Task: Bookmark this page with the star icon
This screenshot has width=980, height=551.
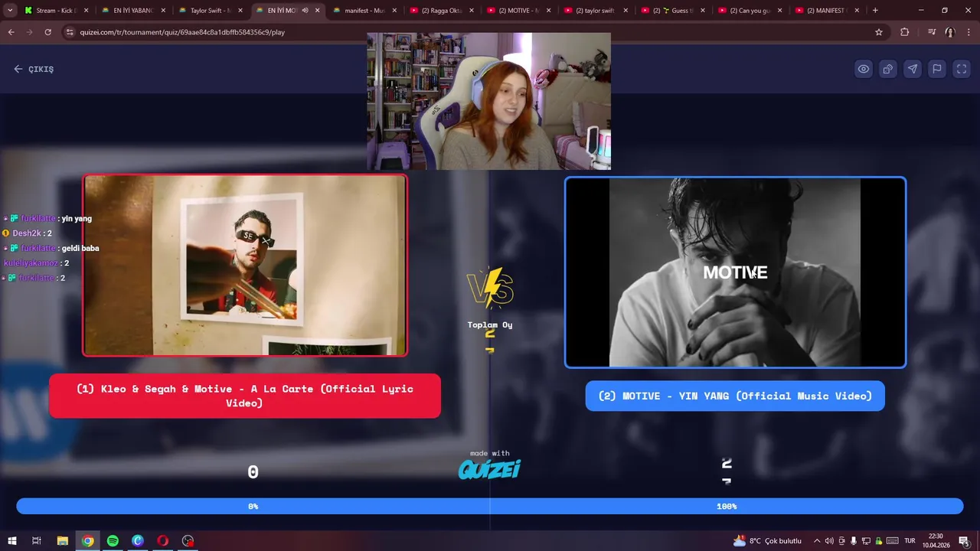Action: pos(879,32)
